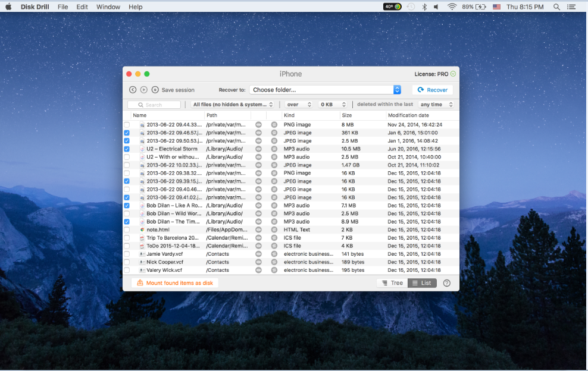Sort by the Path column header

(212, 115)
